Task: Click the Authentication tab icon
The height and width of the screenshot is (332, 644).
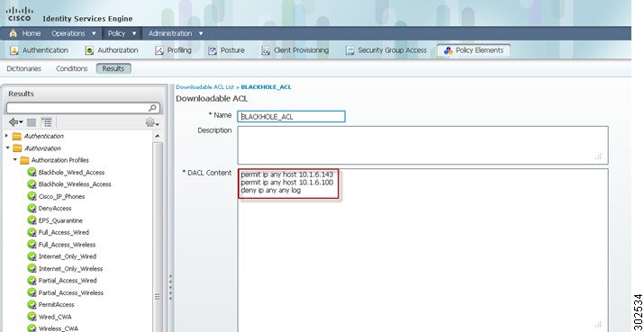Action: click(14, 50)
